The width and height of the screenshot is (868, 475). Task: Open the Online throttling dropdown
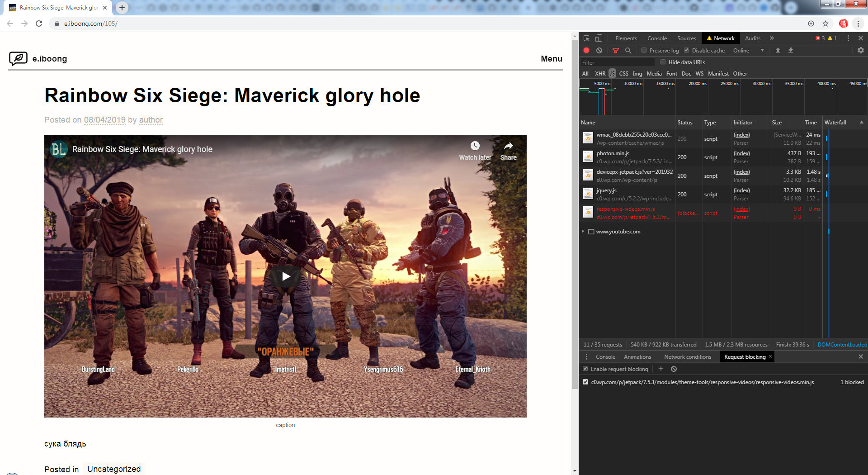point(749,51)
